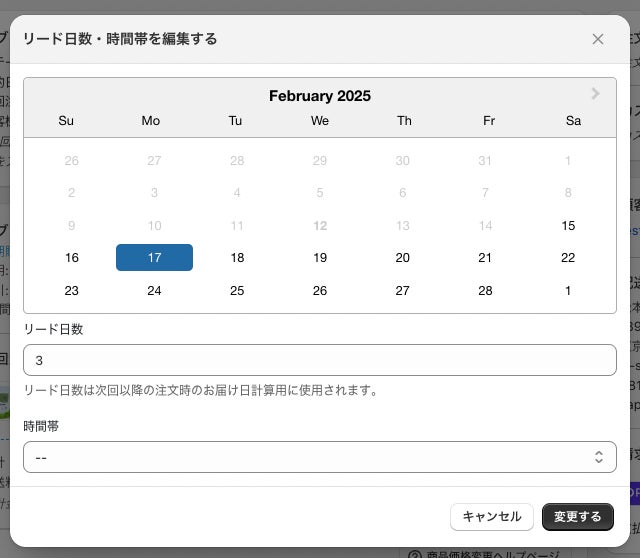Open the 時間帯 time slot dropdown

(x=320, y=457)
